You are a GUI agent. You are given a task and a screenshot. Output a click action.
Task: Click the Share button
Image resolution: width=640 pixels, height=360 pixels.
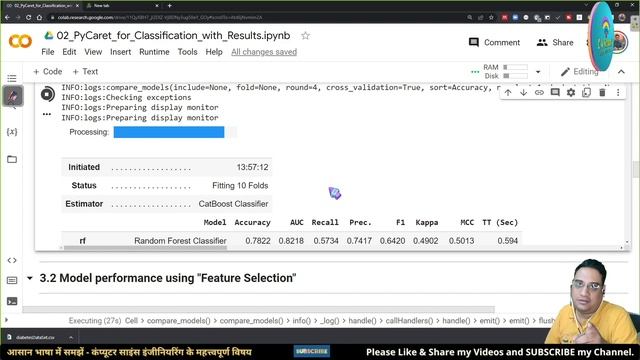point(555,42)
